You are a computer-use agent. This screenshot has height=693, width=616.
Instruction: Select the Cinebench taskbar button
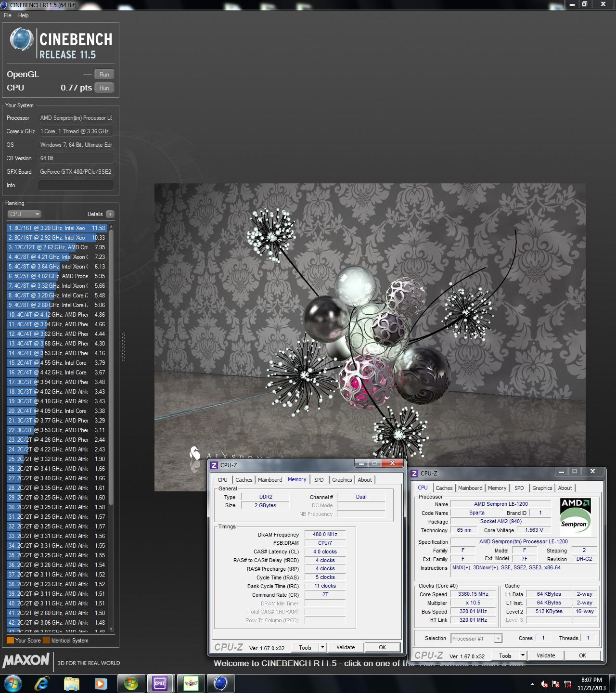click(220, 683)
